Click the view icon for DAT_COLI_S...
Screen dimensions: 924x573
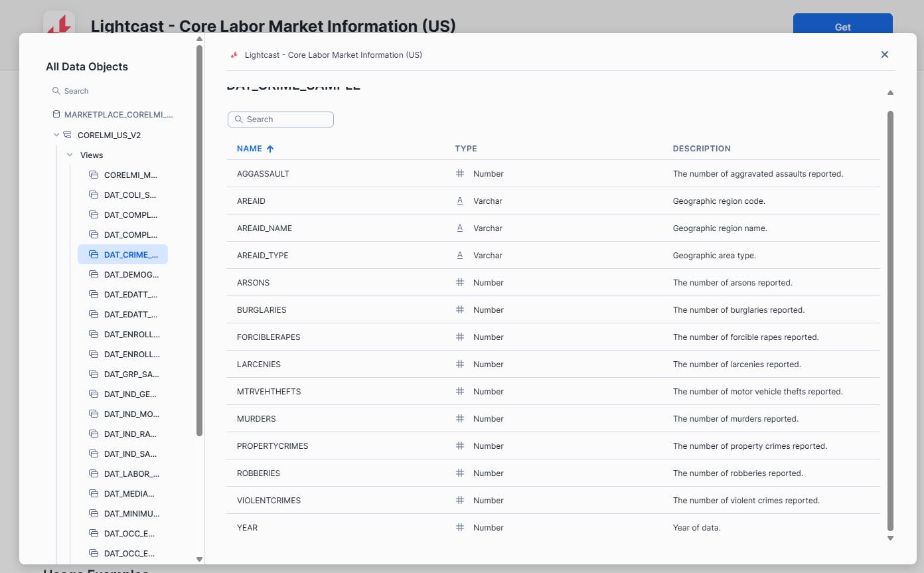[x=94, y=195]
